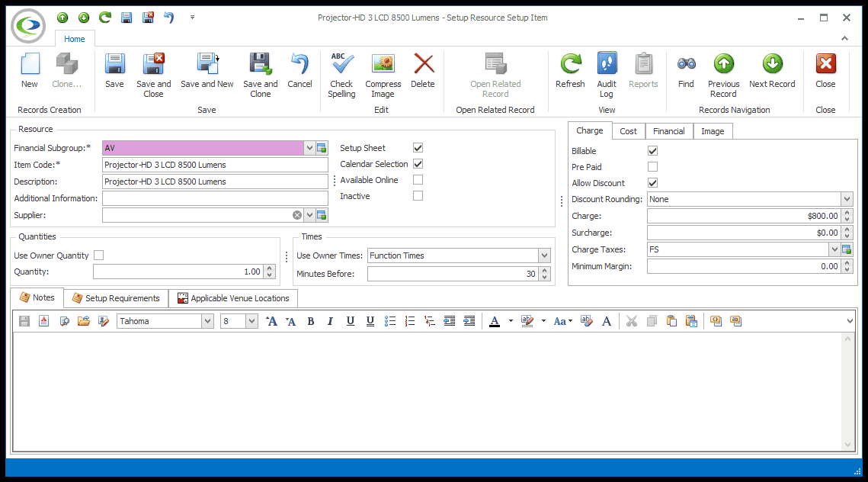The image size is (868, 482).
Task: Click the grow font icon in notes toolbar
Action: pos(271,321)
